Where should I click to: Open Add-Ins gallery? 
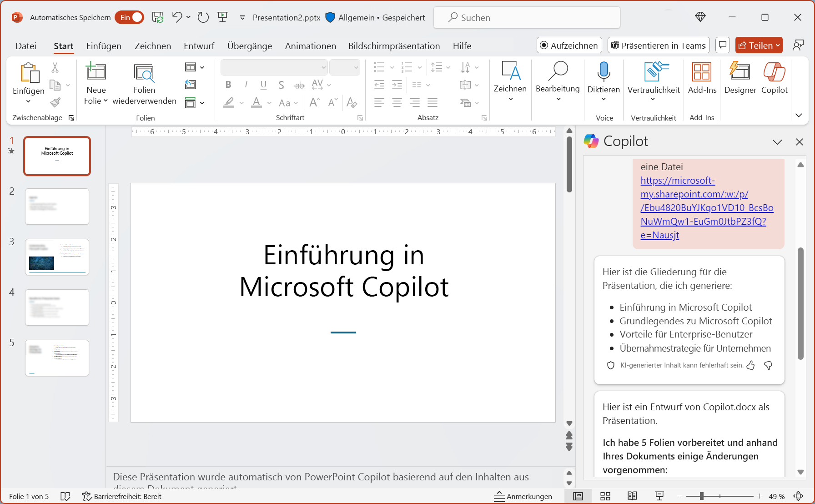(702, 78)
